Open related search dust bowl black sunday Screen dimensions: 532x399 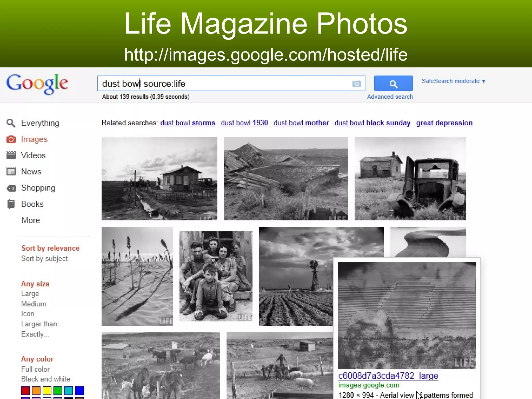coord(373,123)
